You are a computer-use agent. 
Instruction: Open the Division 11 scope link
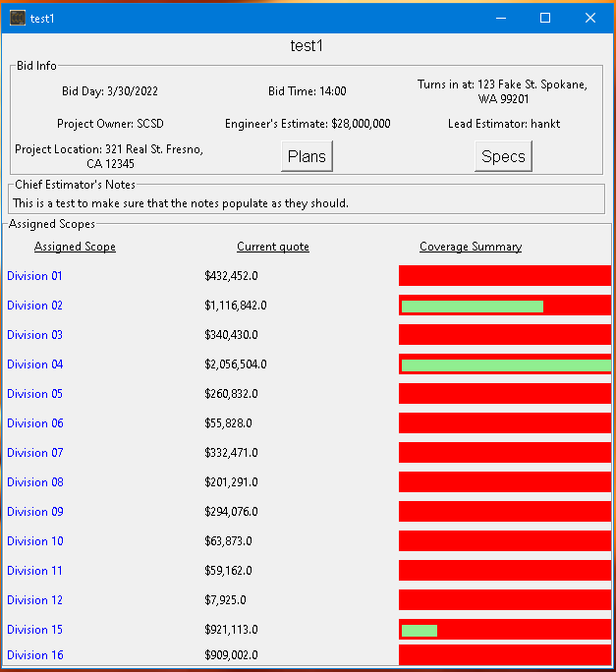(x=34, y=571)
